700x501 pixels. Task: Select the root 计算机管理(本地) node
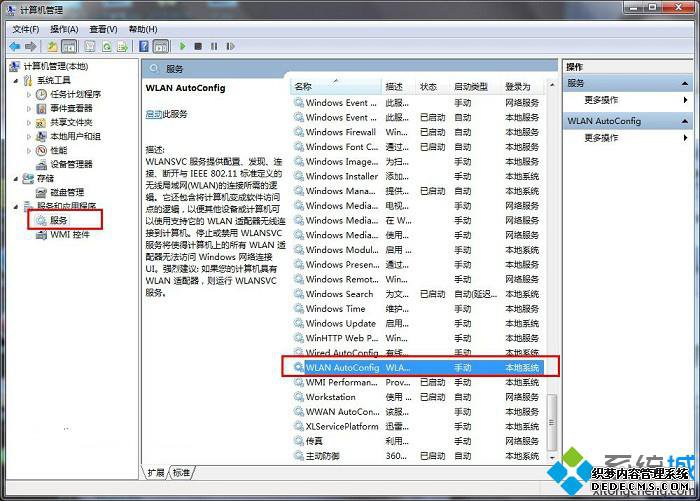click(x=56, y=66)
